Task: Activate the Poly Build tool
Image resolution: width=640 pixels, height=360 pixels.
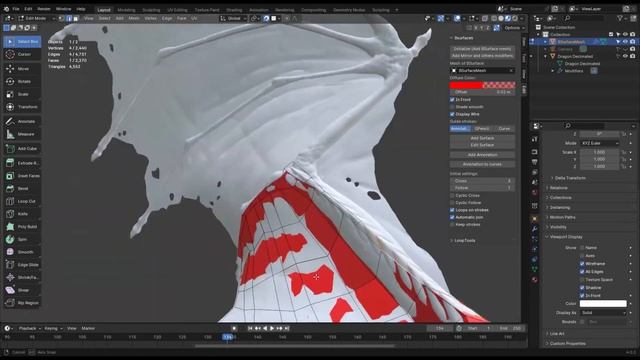Action: 22,227
